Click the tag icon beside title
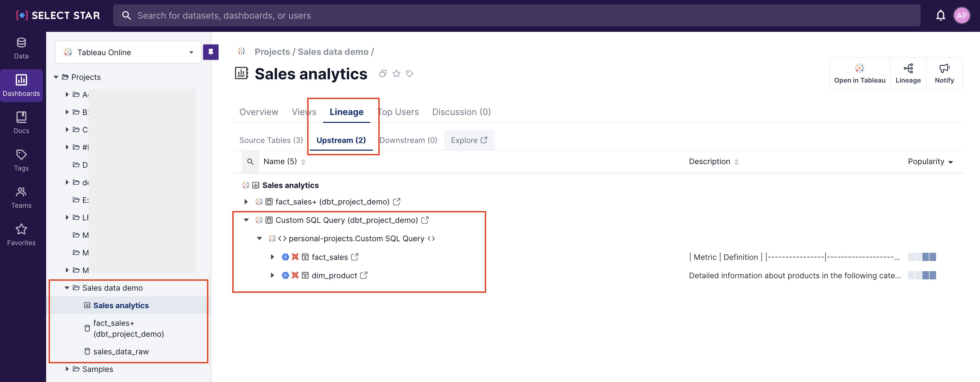 click(409, 74)
